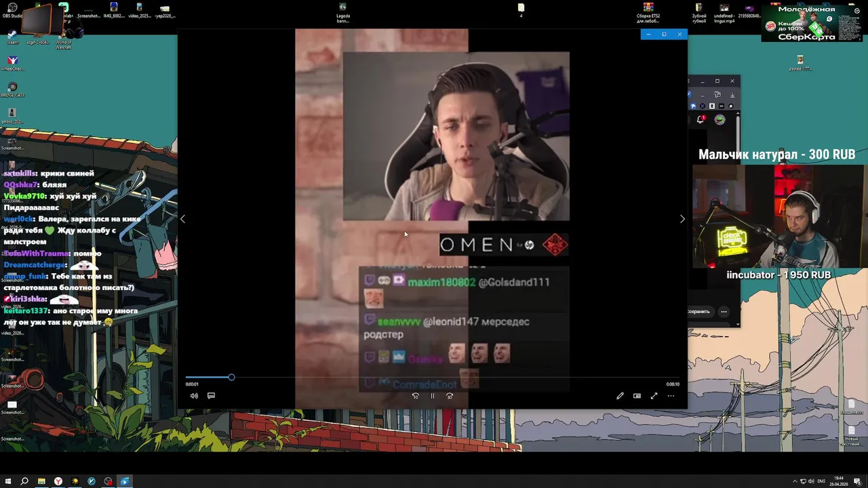The image size is (868, 488).
Task: Open File Explorer from taskbar
Action: (x=41, y=481)
